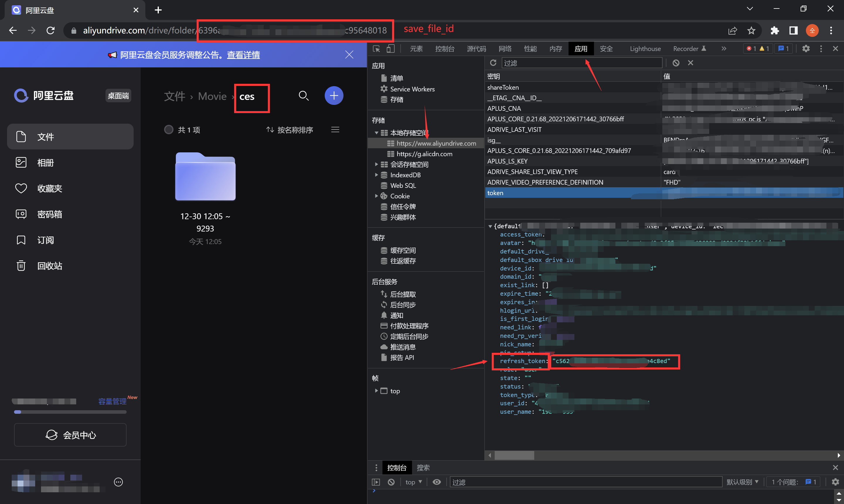
Task: Switch to the 元素 DevTools tab
Action: click(416, 49)
